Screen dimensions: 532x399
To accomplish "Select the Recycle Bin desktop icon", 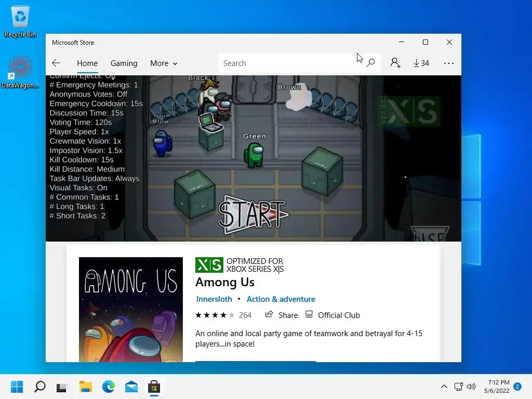I will click(x=20, y=21).
